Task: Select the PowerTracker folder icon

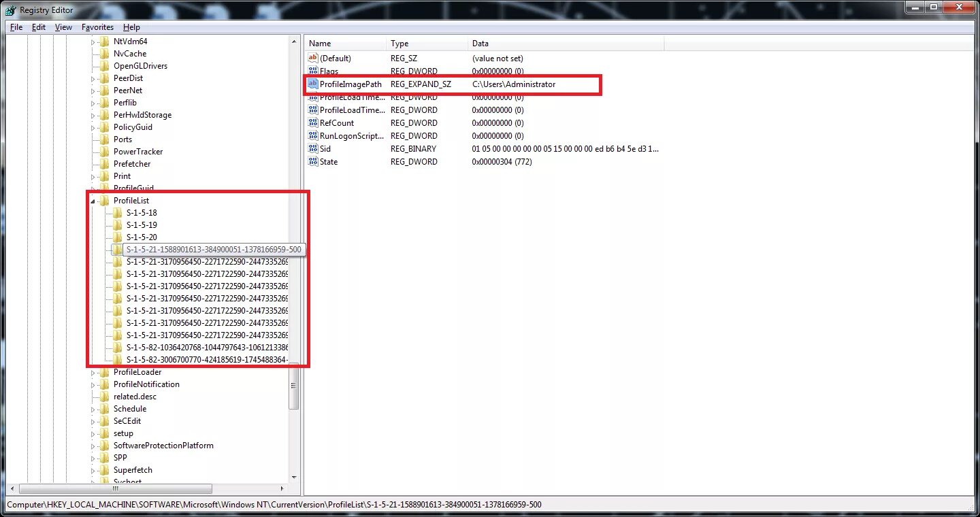Action: (x=103, y=152)
